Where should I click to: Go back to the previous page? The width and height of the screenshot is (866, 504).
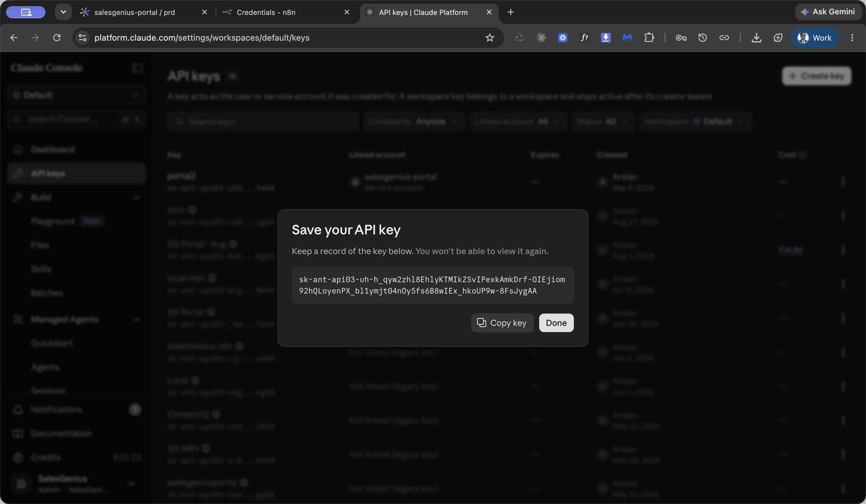click(14, 37)
